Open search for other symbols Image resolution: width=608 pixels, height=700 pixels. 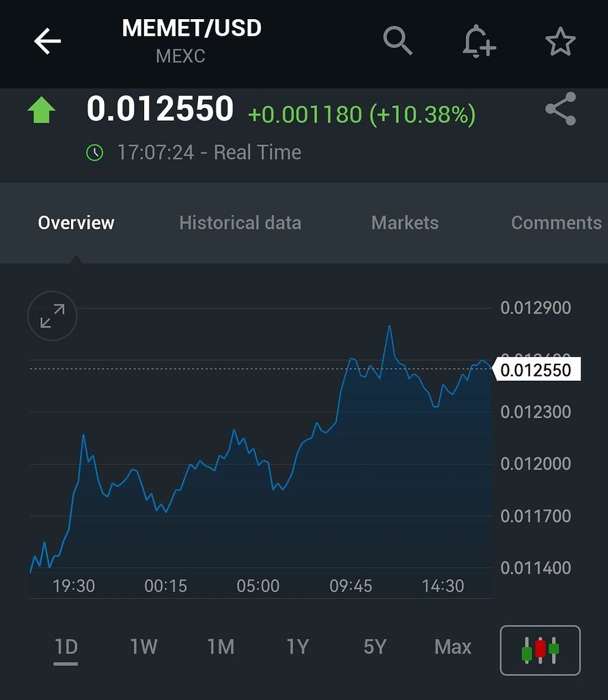click(398, 41)
